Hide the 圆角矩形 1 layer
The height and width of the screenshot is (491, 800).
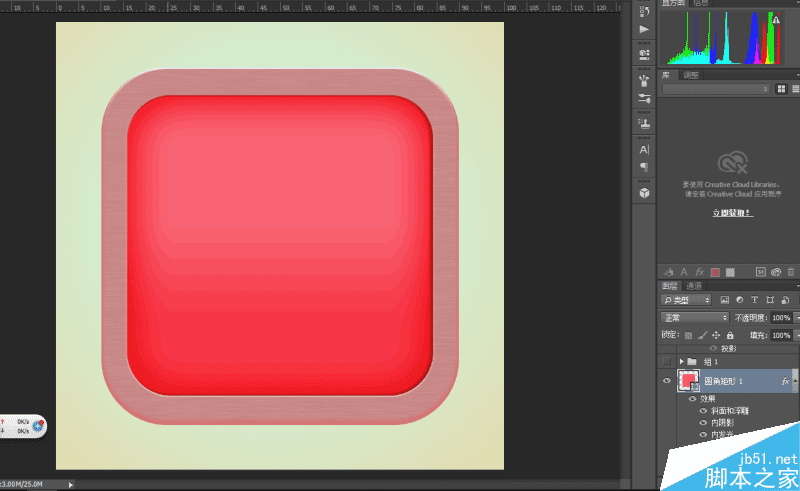(666, 381)
